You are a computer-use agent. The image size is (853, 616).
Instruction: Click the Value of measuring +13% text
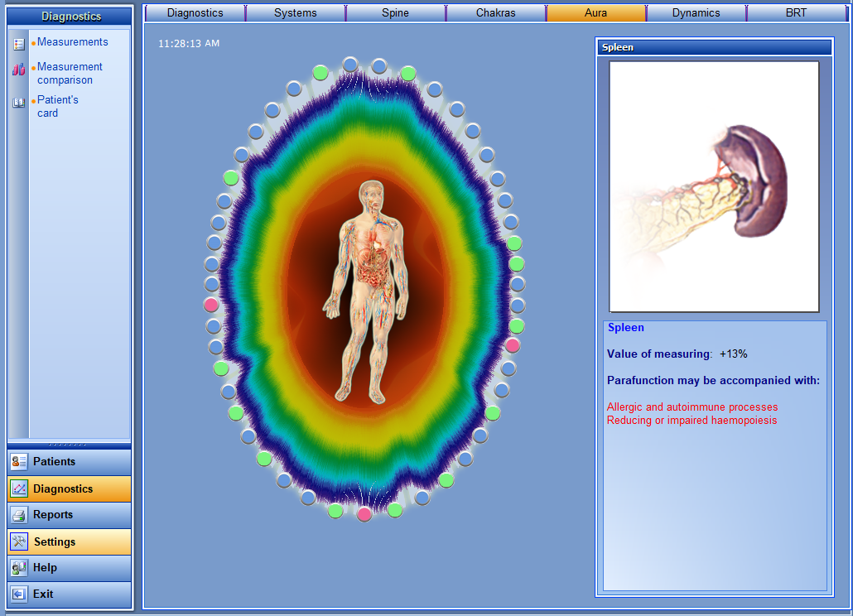click(x=677, y=354)
